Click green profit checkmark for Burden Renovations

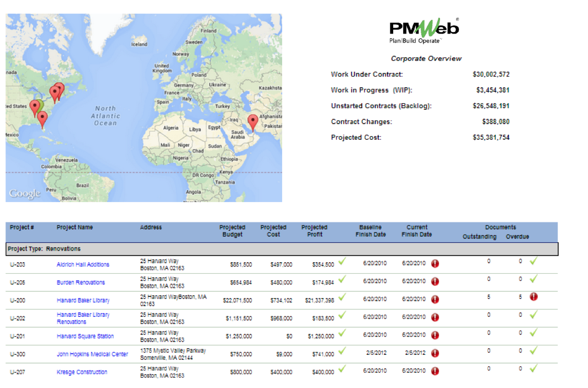342,279
